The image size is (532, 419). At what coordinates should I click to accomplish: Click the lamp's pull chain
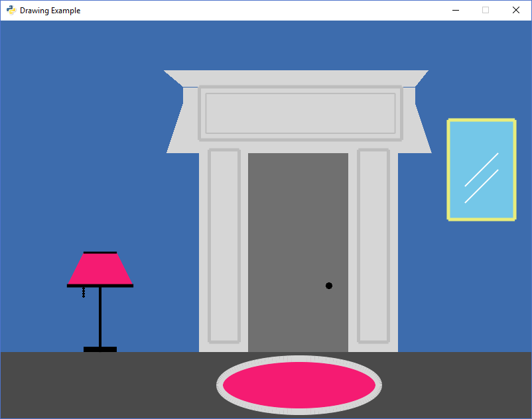coord(84,292)
